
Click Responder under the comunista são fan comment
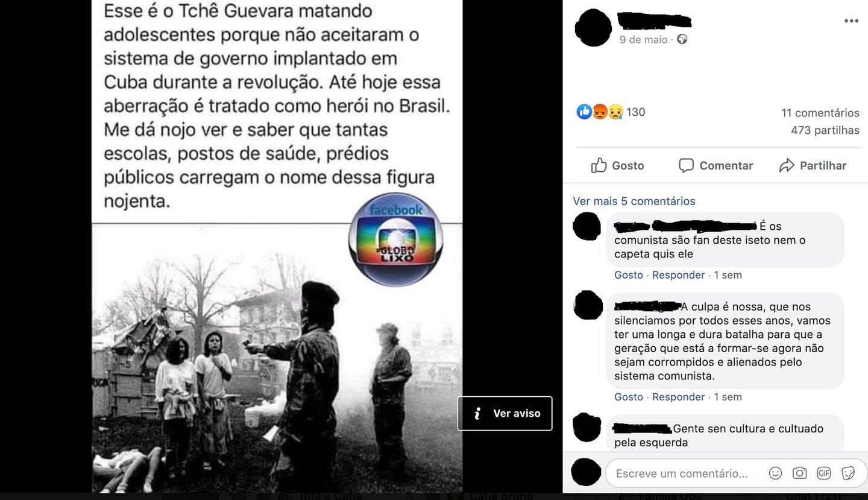tap(678, 275)
